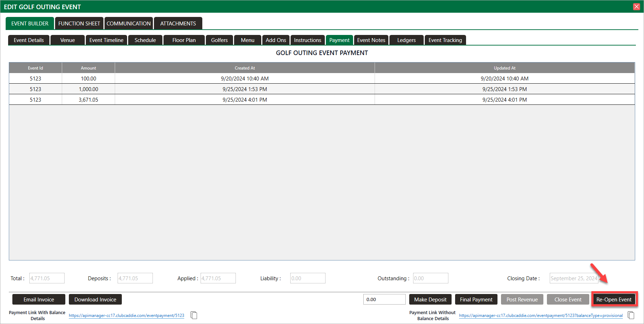Image resolution: width=644 pixels, height=324 pixels.
Task: Open the eventpayment/5123 payment link
Action: [126, 316]
